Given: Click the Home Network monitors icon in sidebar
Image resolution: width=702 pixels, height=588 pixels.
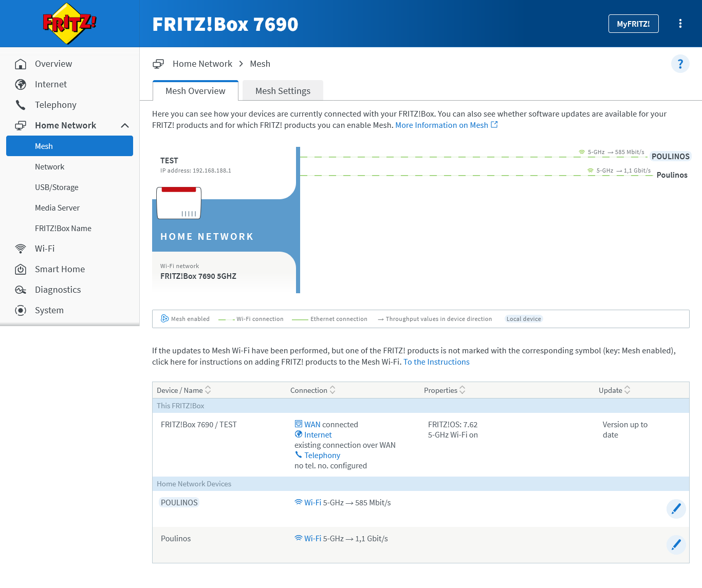Looking at the screenshot, I should coord(21,125).
